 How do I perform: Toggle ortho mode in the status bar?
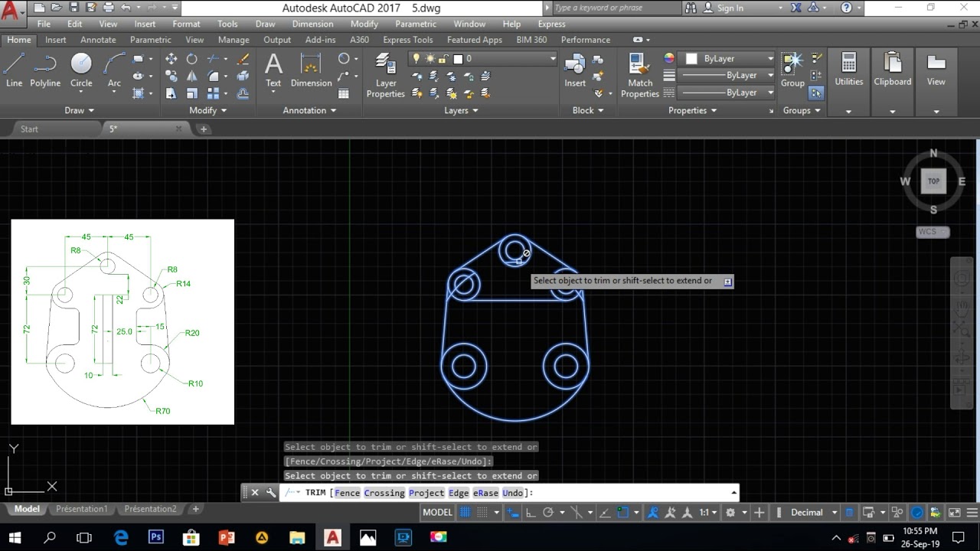click(x=530, y=513)
